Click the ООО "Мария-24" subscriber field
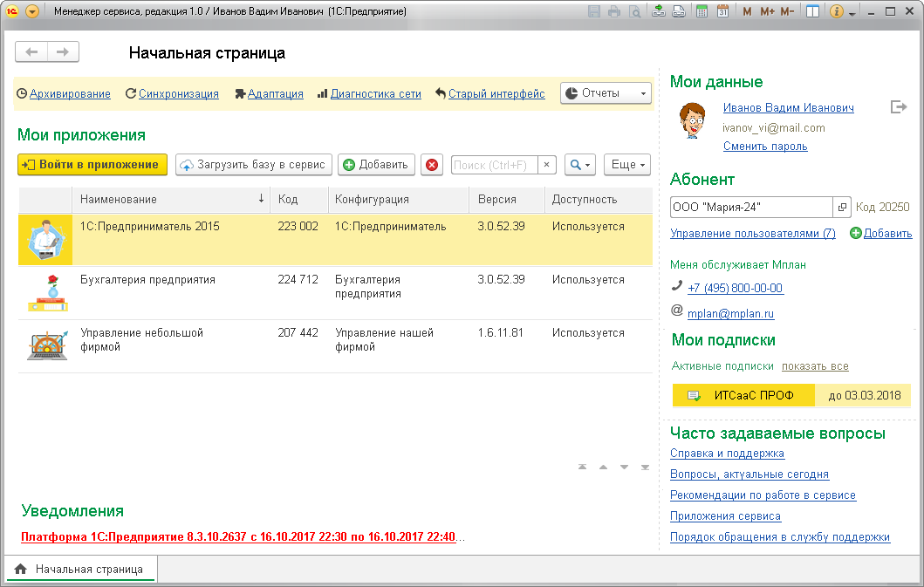 [751, 208]
